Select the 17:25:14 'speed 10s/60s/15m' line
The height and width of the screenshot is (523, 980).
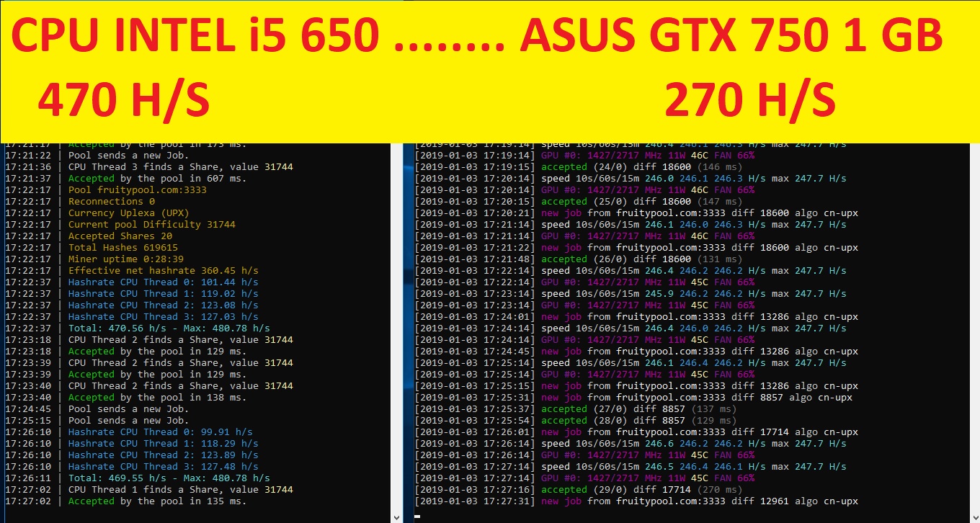tap(631, 363)
